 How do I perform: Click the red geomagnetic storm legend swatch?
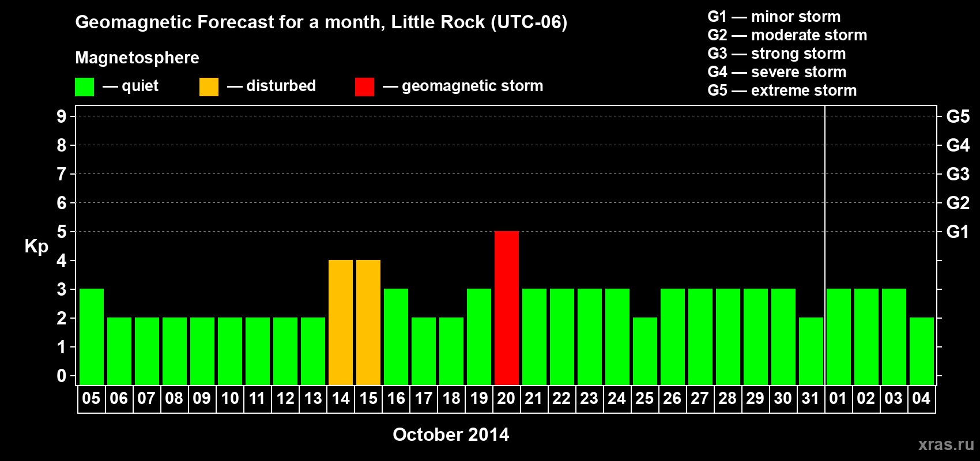point(364,87)
